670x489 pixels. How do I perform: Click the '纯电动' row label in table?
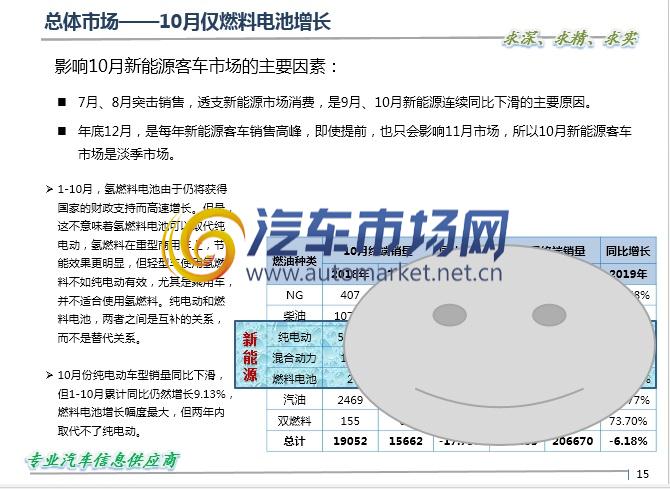coord(294,337)
